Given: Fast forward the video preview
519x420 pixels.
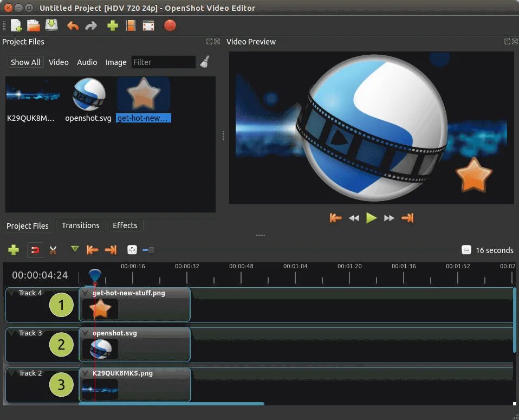Looking at the screenshot, I should (389, 218).
